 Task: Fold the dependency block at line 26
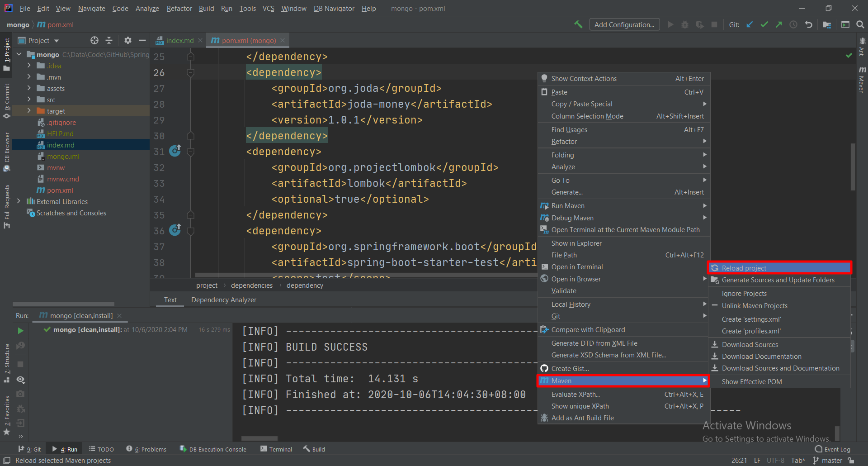tap(191, 72)
